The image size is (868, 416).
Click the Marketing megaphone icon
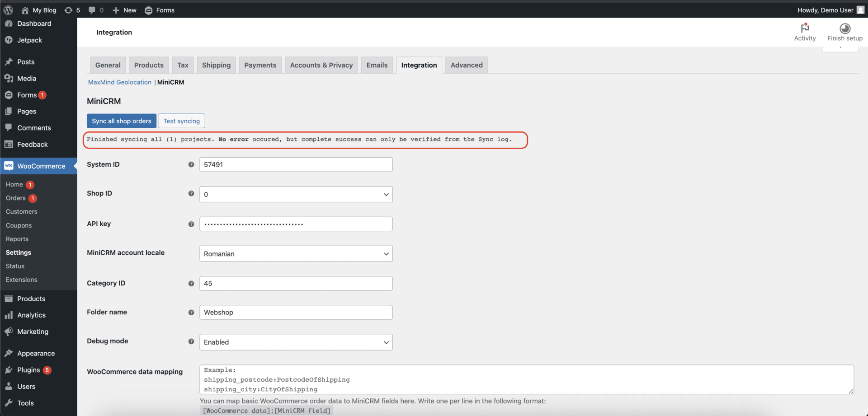9,332
